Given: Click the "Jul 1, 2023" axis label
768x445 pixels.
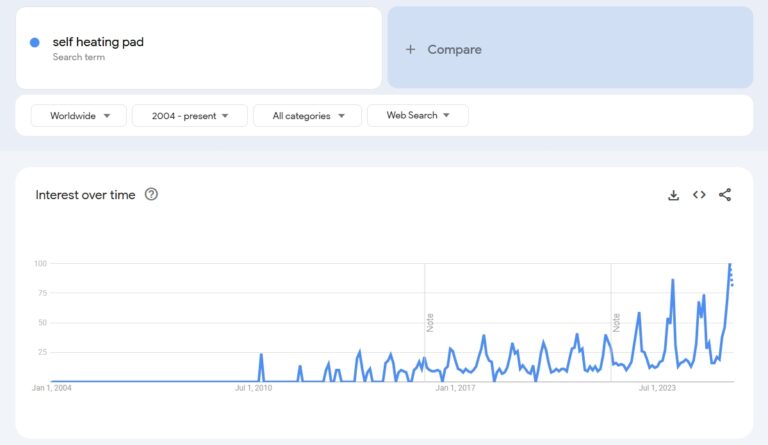Looking at the screenshot, I should click(x=658, y=388).
